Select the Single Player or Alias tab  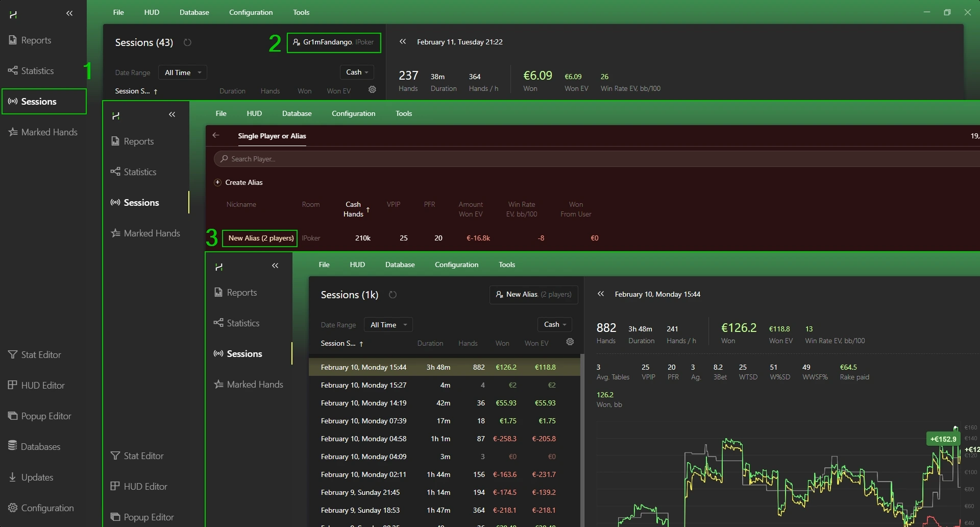click(272, 136)
